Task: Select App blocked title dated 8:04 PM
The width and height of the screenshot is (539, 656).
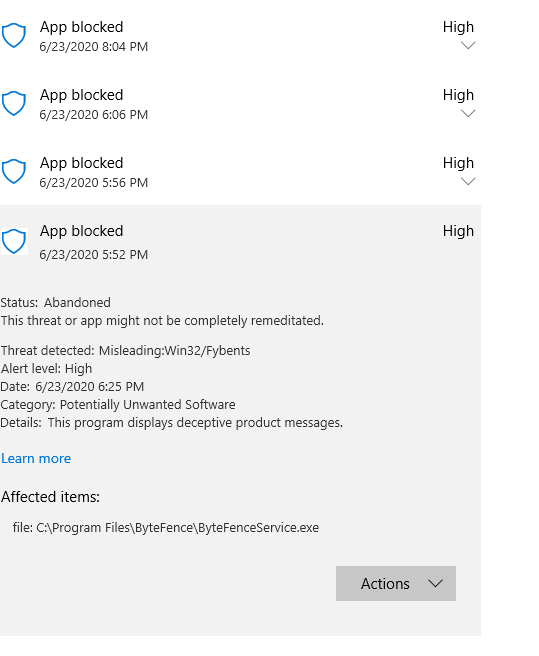Action: pyautogui.click(x=82, y=27)
